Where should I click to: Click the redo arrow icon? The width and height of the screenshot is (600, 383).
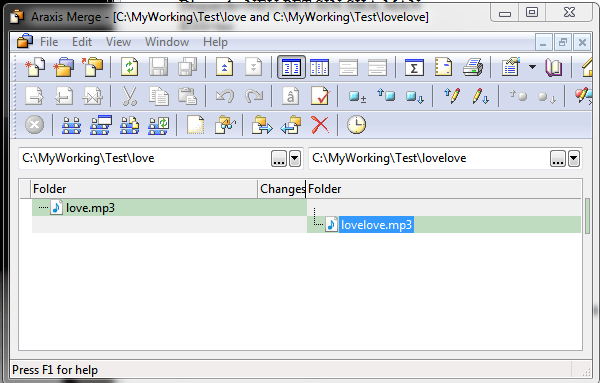[x=253, y=96]
